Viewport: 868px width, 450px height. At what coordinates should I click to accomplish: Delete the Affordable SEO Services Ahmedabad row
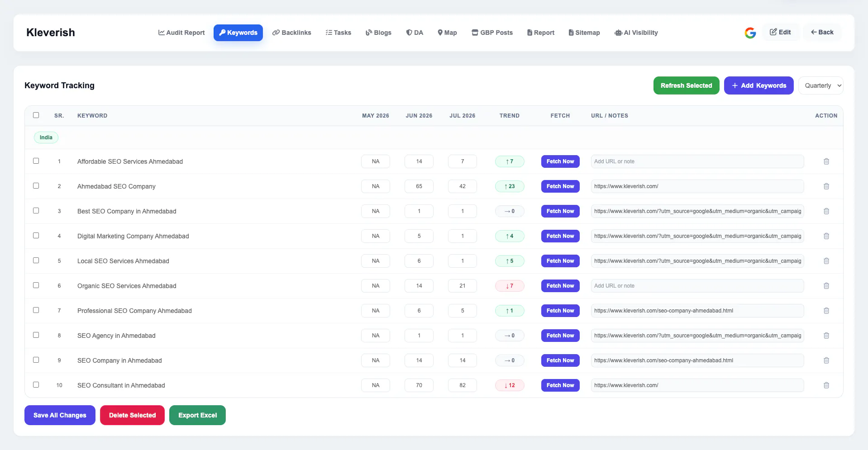pos(826,161)
